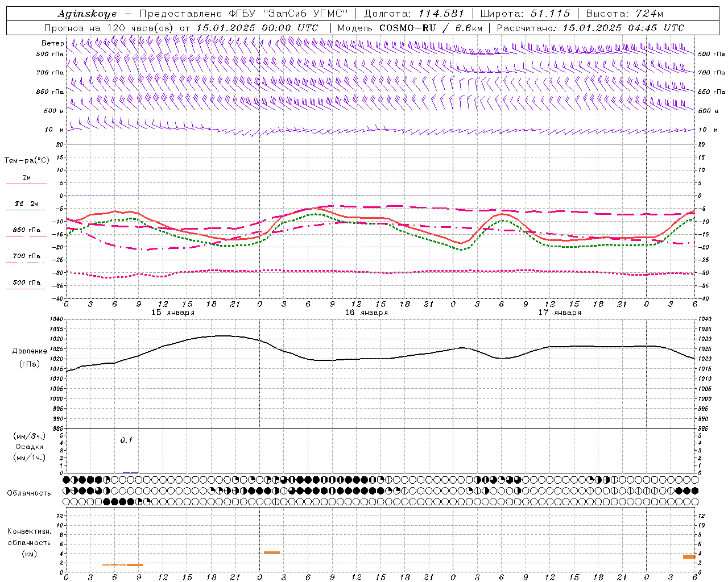Image resolution: width=728 pixels, height=582 pixels.
Task: Click the 'Модель COSMO-RU / 6.6км' label
Action: 410,28
